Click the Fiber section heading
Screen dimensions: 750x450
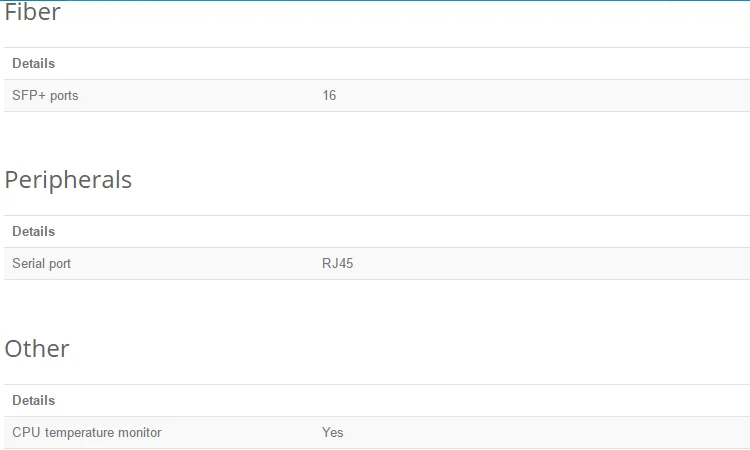tap(33, 12)
